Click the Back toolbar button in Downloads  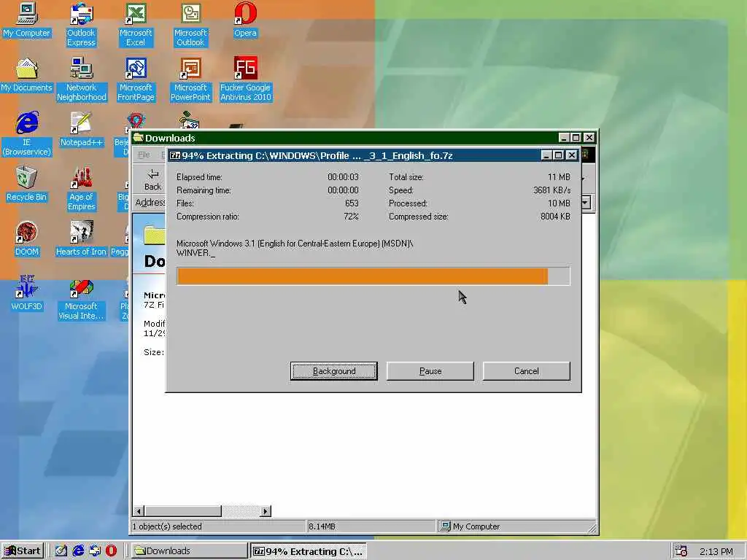(x=153, y=179)
